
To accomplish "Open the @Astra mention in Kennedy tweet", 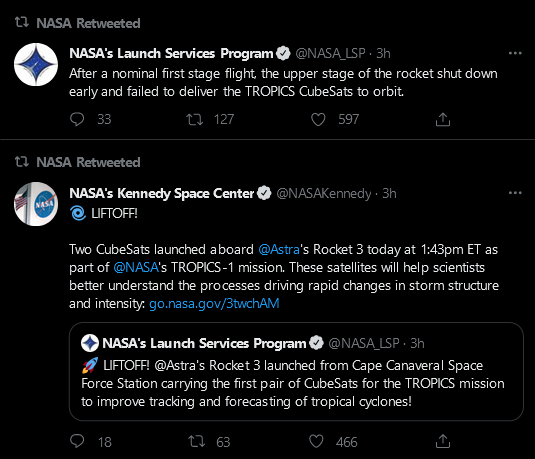I will (x=279, y=249).
